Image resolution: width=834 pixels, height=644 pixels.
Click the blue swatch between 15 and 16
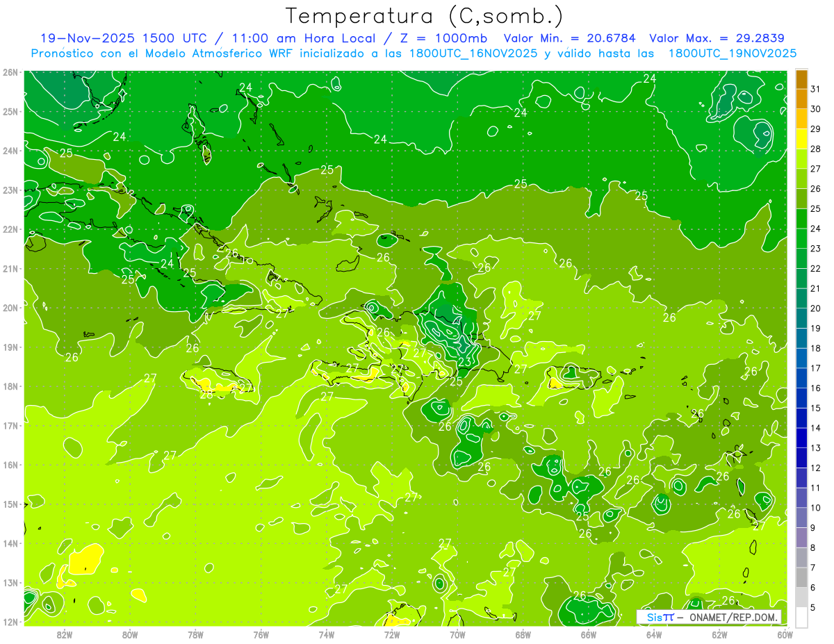pos(801,397)
